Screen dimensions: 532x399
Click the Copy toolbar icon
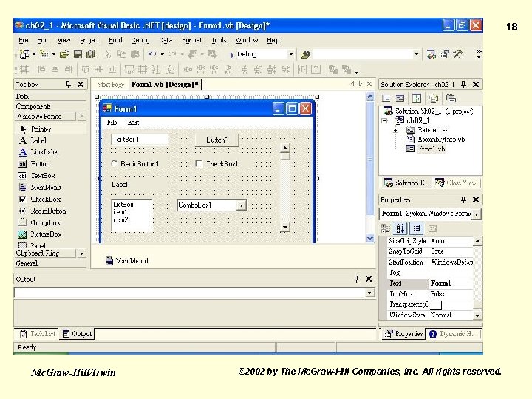point(121,54)
